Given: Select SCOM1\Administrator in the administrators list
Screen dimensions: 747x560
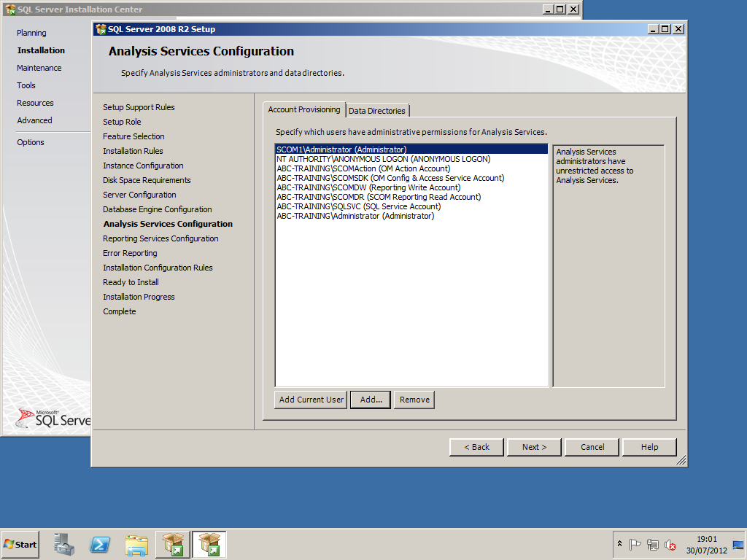Looking at the screenshot, I should (411, 149).
